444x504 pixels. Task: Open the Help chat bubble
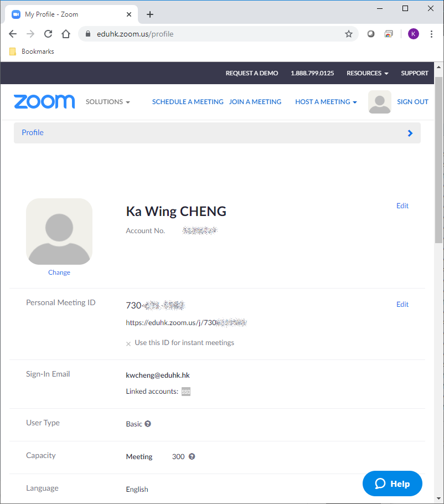pyautogui.click(x=393, y=484)
